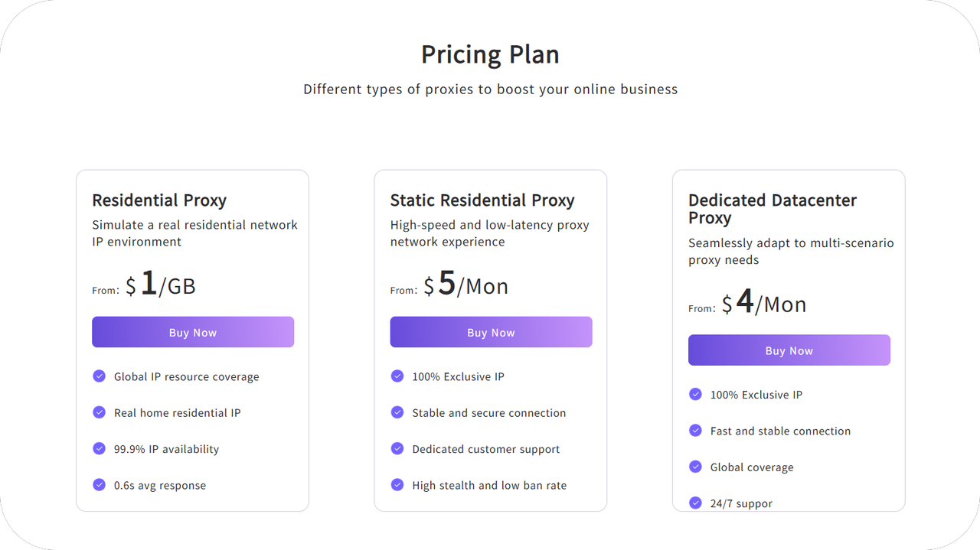
Task: Click the Pricing Plan page heading
Action: 490,55
